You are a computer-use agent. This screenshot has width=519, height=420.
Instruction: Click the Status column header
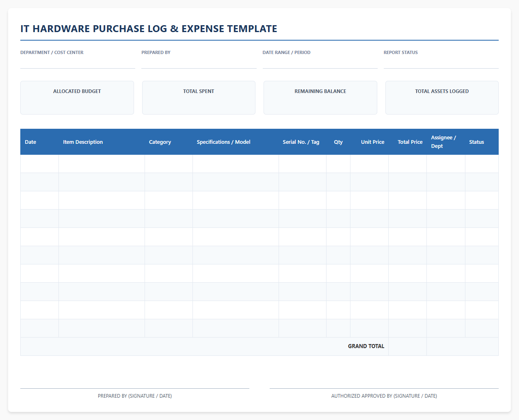tap(482, 142)
